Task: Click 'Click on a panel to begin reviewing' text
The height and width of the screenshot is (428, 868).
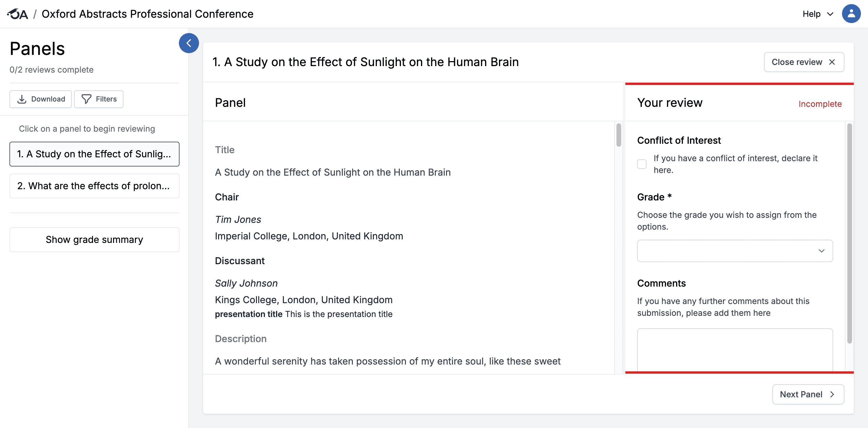Action: 87,129
